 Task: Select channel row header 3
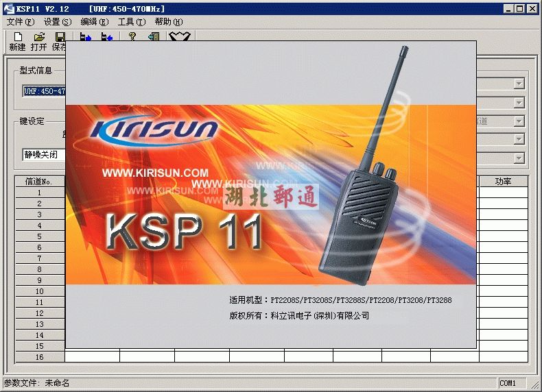[40, 215]
